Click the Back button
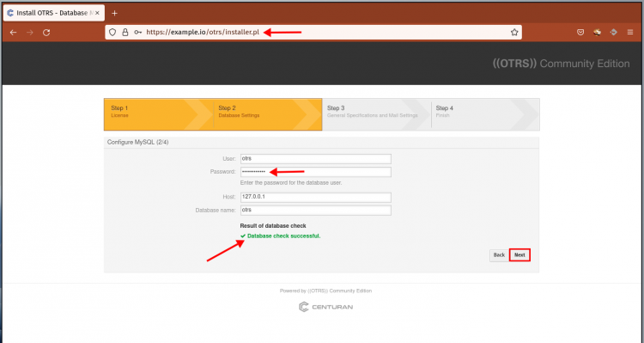Viewport: 644px width, 343px height. [499, 255]
